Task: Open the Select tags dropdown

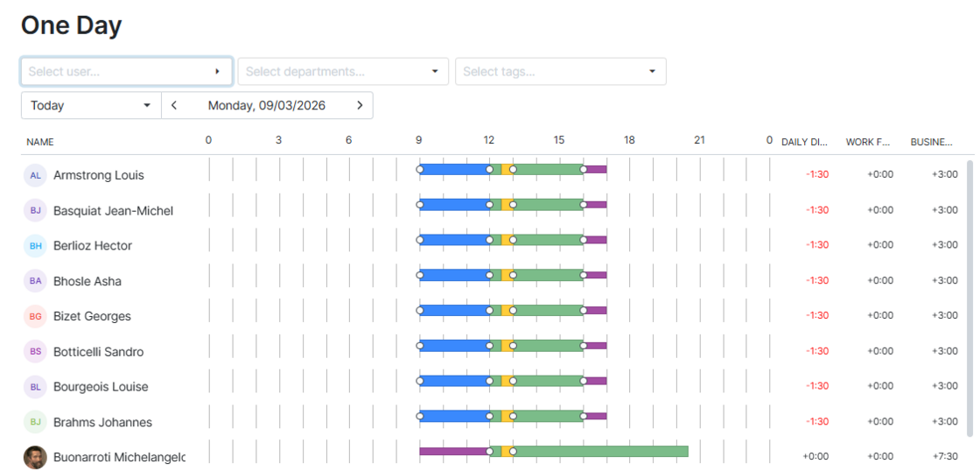Action: click(561, 71)
